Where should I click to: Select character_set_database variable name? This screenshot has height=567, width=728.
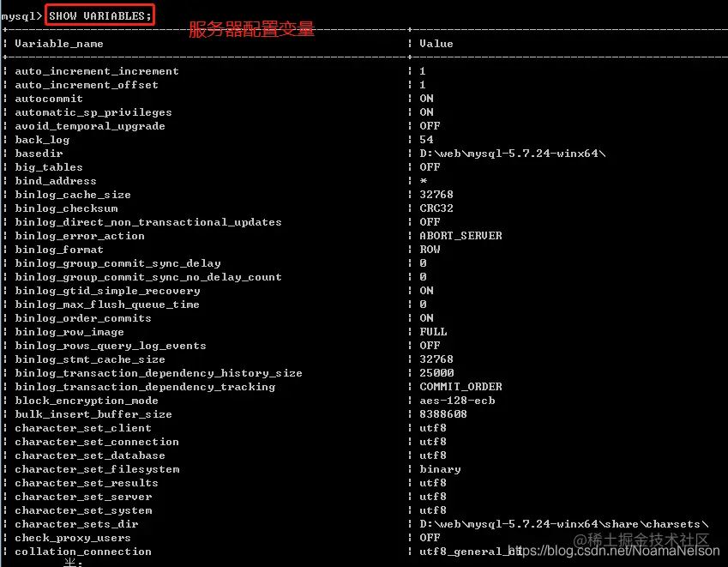click(x=90, y=455)
